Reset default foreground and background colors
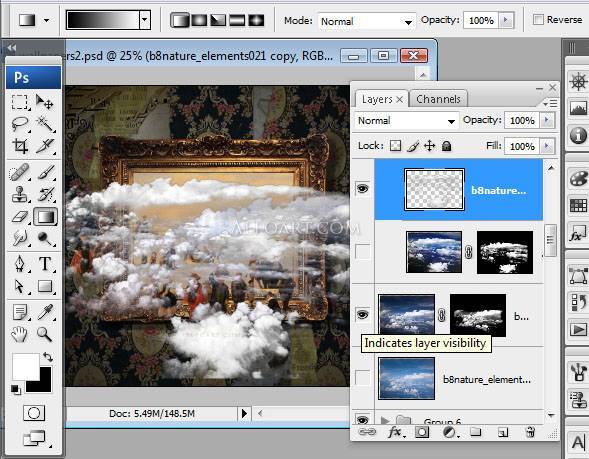Viewport: 589px width, 459px height. tap(15, 390)
